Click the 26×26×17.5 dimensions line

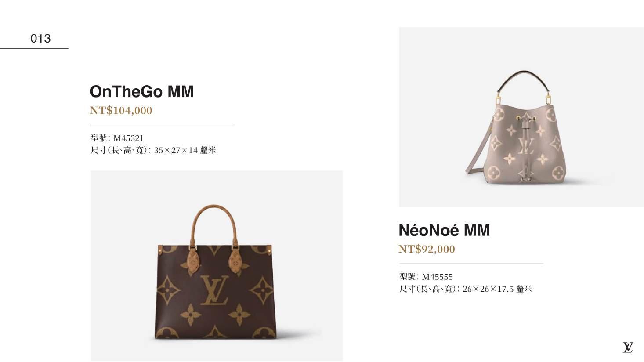click(466, 289)
